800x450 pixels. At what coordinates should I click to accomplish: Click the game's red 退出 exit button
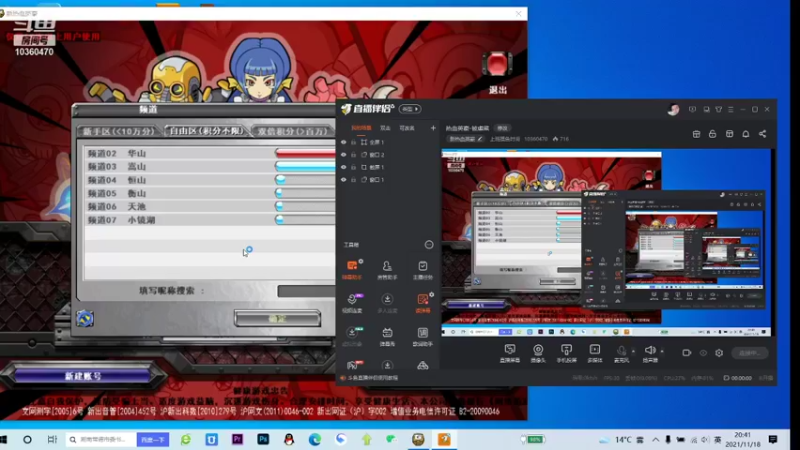coord(497,65)
